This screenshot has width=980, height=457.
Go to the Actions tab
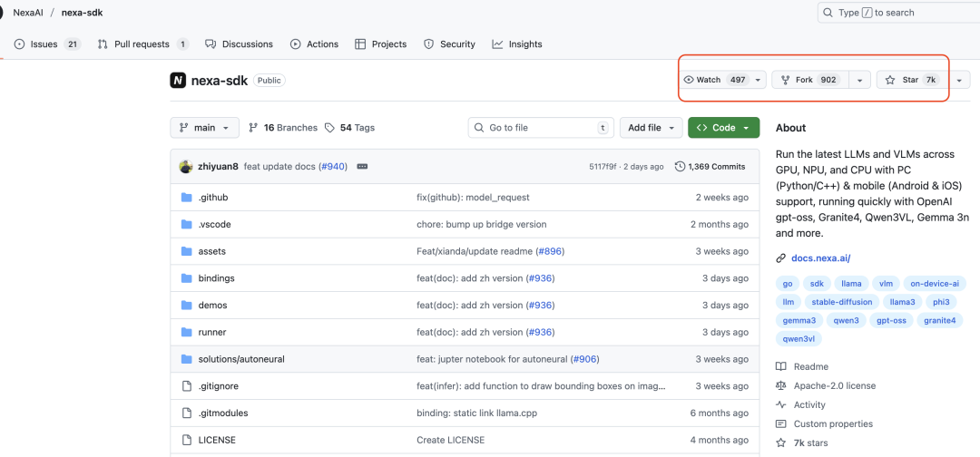(x=314, y=44)
